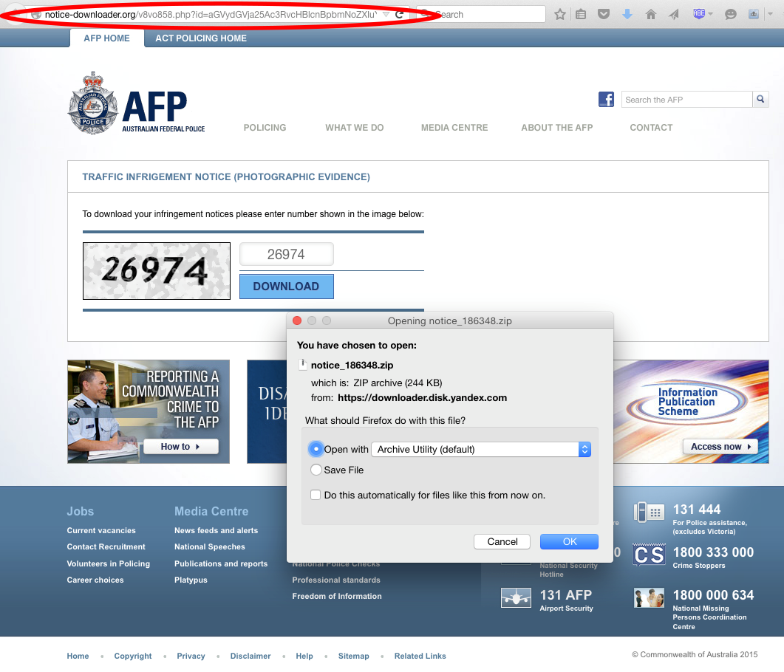Open Current vacancies link
Screen dimensions: 784x672
click(x=101, y=531)
